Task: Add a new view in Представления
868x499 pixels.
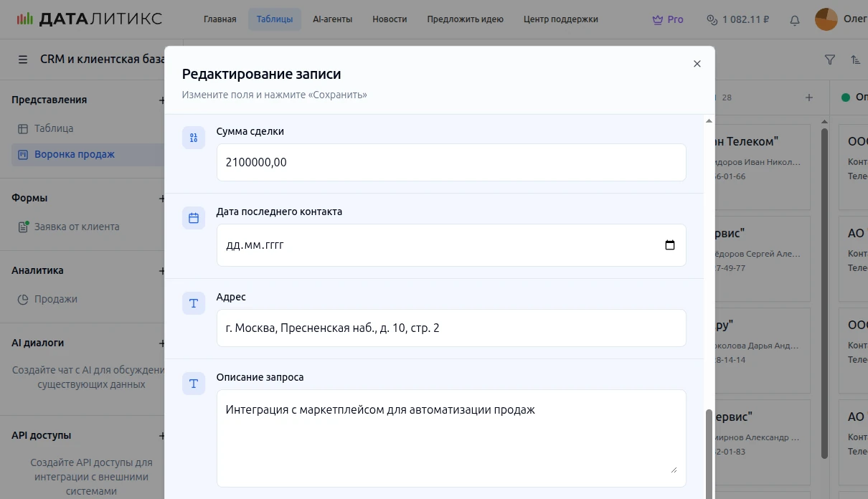Action: point(161,100)
